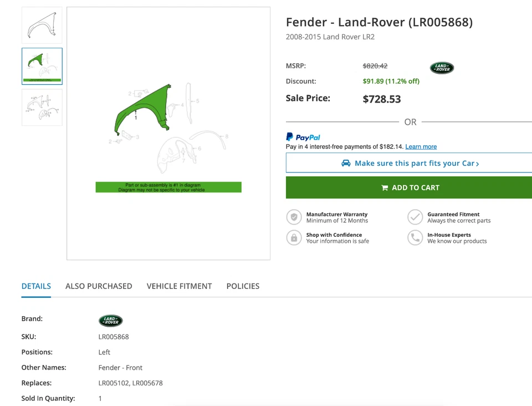Select the DETAILS tab
The image size is (532, 406).
click(36, 286)
